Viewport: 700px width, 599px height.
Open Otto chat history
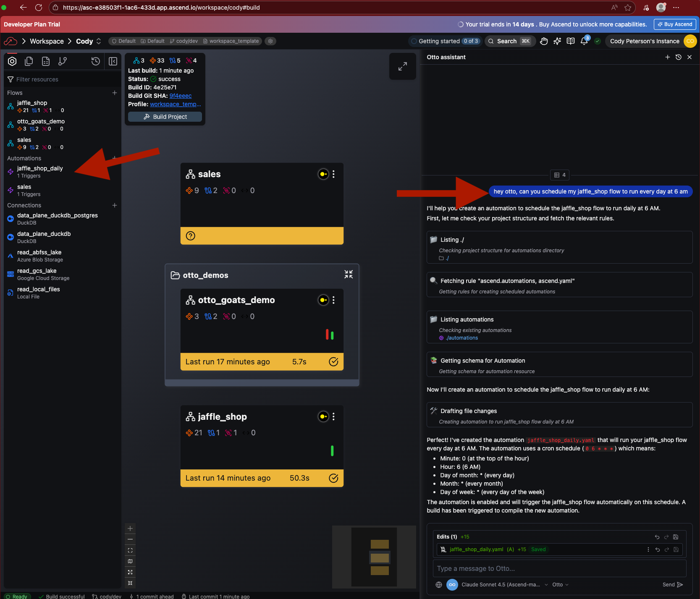[x=679, y=57]
